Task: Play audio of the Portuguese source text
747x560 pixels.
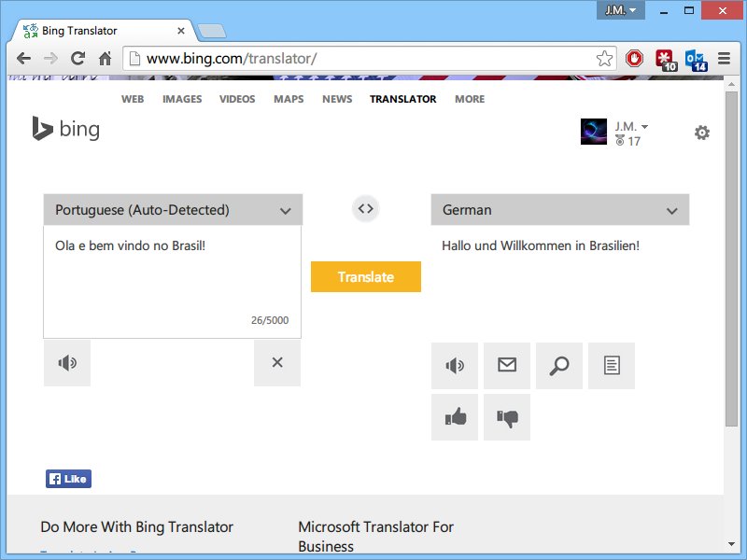Action: 67,363
